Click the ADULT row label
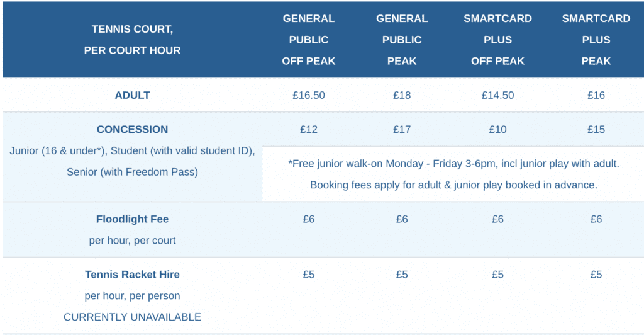 tap(132, 95)
